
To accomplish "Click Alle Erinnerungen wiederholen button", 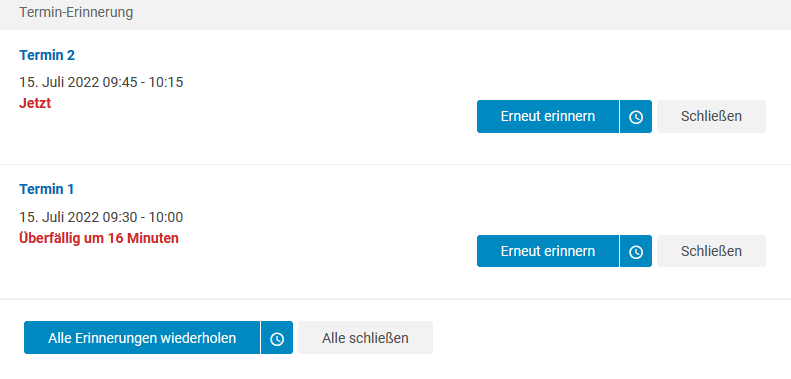I will 142,338.
